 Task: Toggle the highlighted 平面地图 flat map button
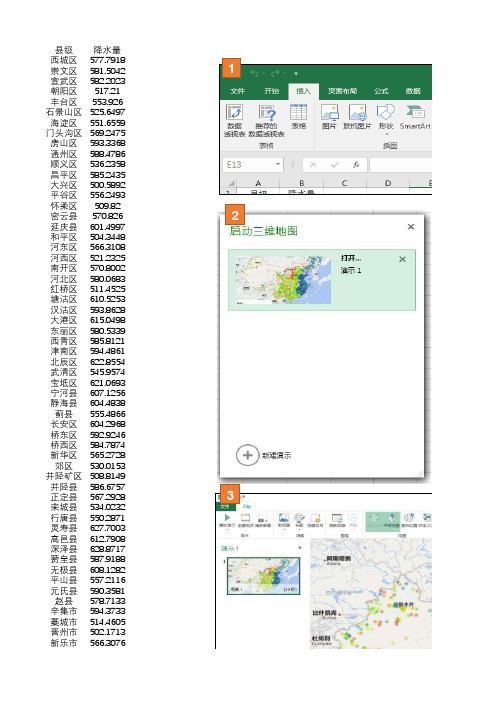392,521
